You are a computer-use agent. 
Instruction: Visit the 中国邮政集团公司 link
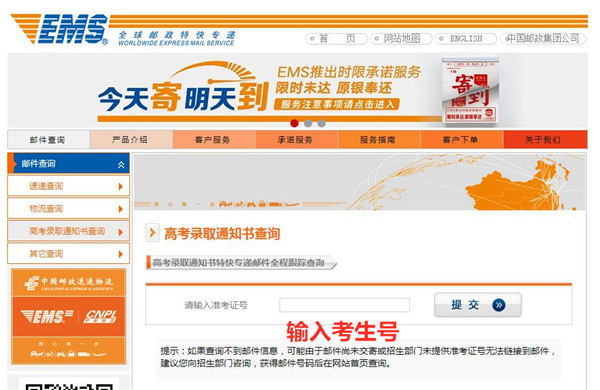click(543, 39)
